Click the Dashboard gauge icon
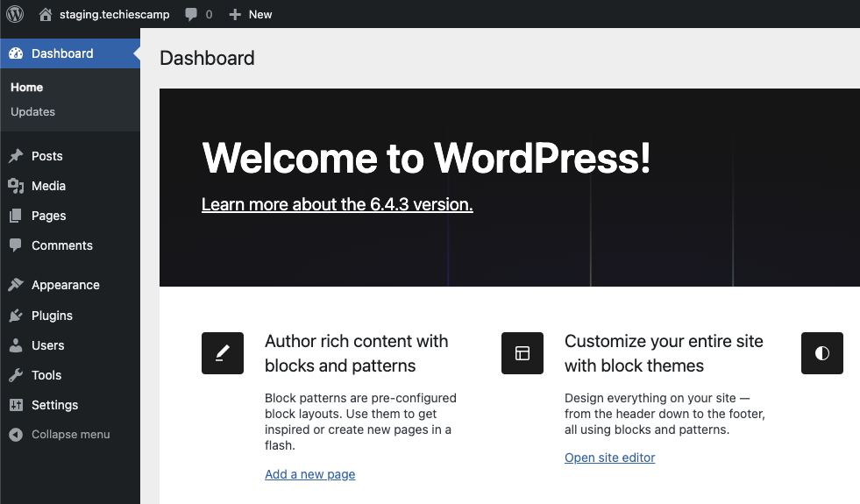Viewport: 860px width, 504px height. [x=16, y=53]
